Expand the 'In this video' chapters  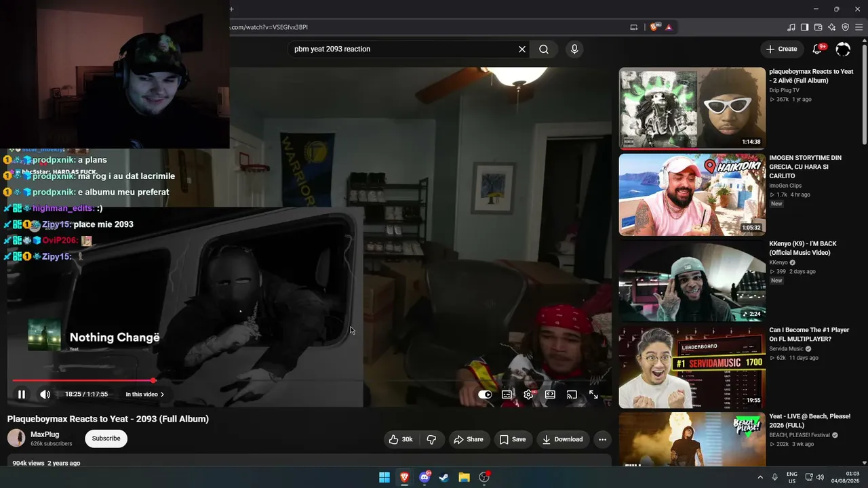click(x=144, y=394)
